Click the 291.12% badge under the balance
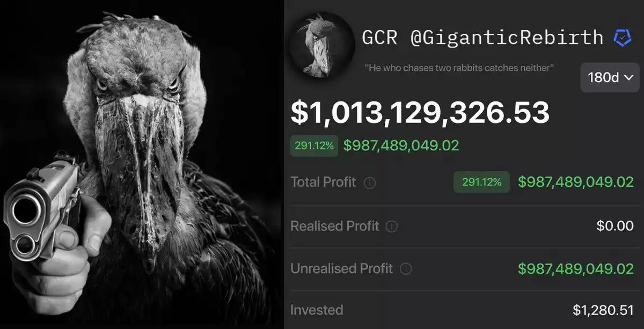644x329 pixels. (314, 145)
